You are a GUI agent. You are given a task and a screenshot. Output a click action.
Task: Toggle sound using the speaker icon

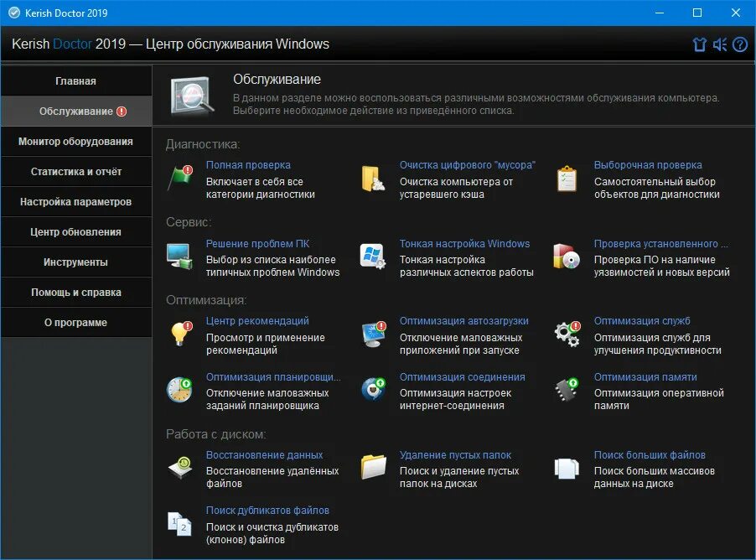720,44
